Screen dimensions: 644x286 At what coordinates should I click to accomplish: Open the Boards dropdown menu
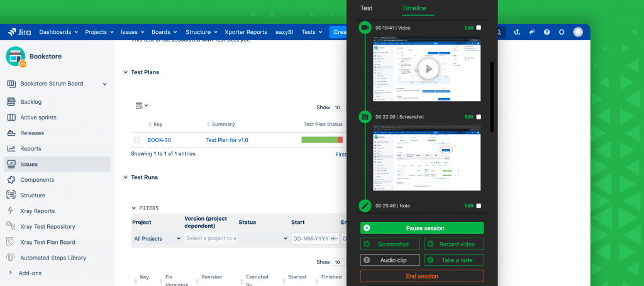coord(164,32)
